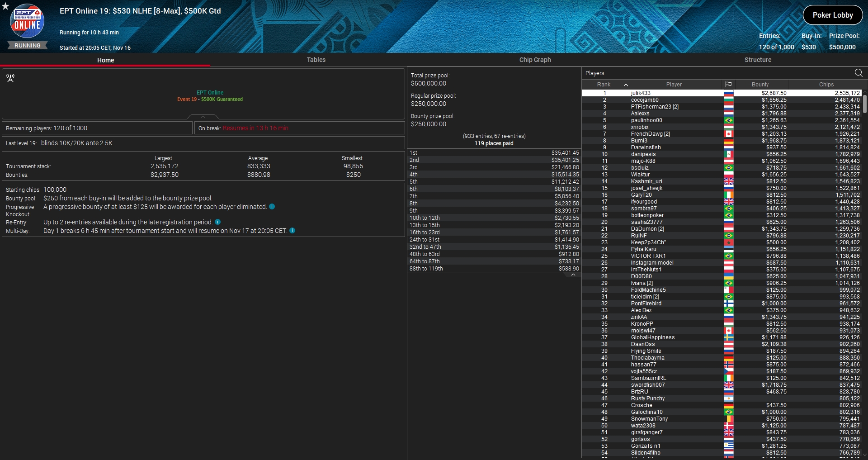The width and height of the screenshot is (868, 460).
Task: Select player row Darwinsfish
Action: [722, 147]
